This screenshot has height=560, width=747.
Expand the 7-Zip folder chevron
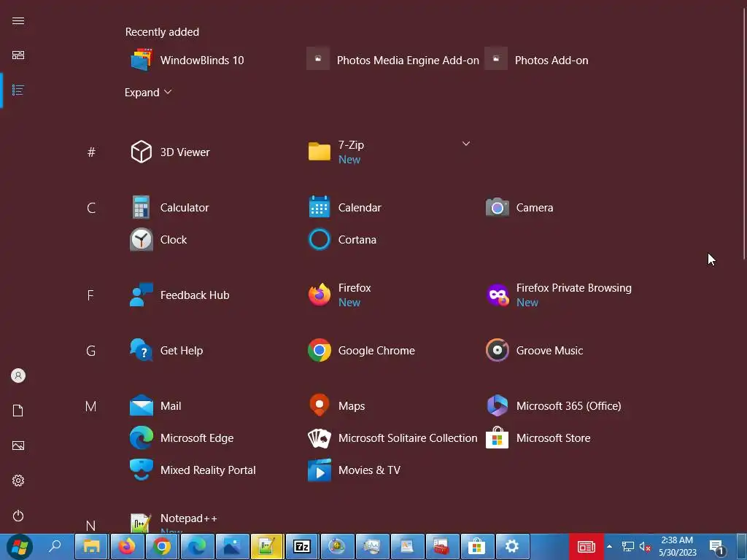[466, 144]
